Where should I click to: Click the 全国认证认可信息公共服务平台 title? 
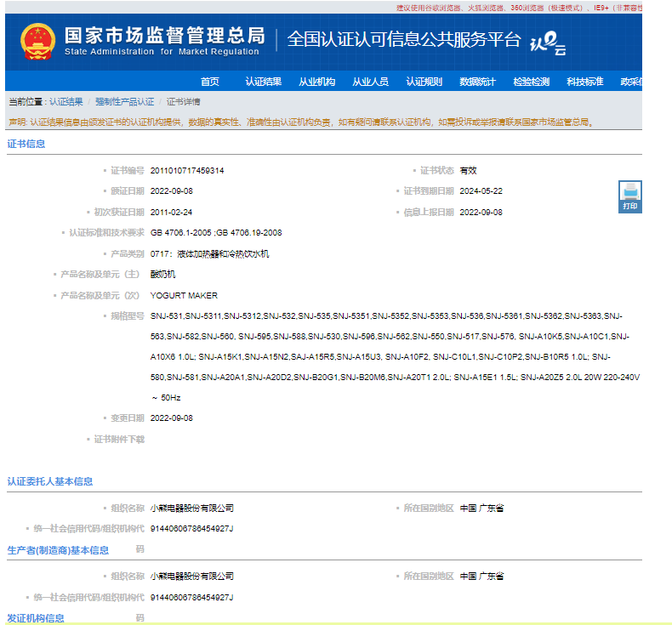tap(404, 39)
